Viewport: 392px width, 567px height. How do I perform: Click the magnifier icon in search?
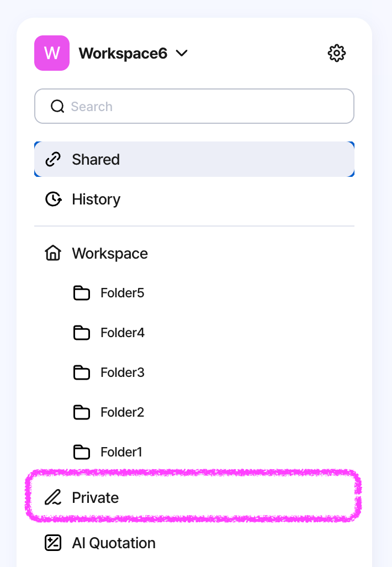click(x=57, y=107)
